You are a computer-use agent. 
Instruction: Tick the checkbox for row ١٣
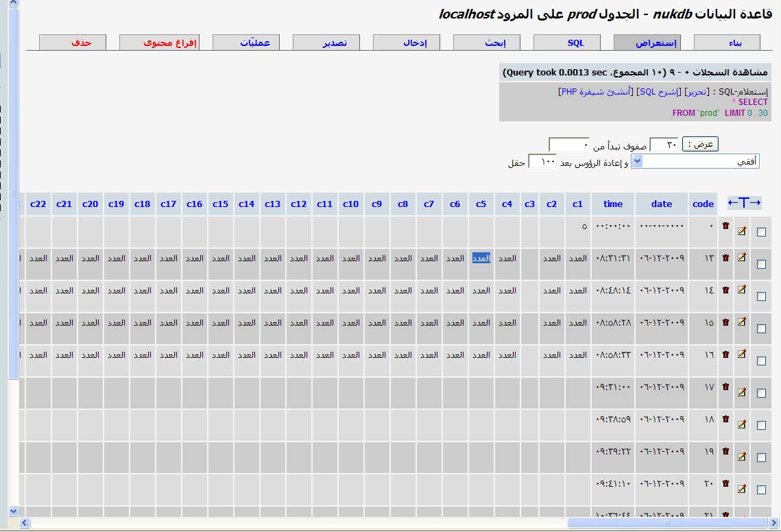(761, 264)
